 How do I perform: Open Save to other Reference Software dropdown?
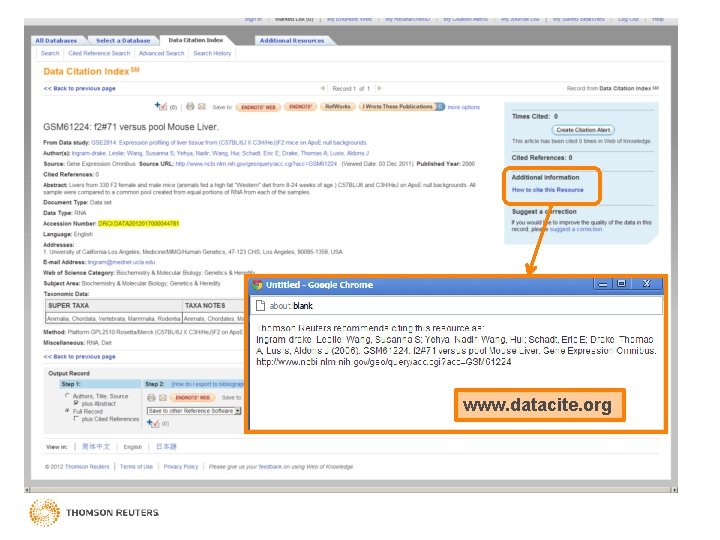tap(194, 411)
